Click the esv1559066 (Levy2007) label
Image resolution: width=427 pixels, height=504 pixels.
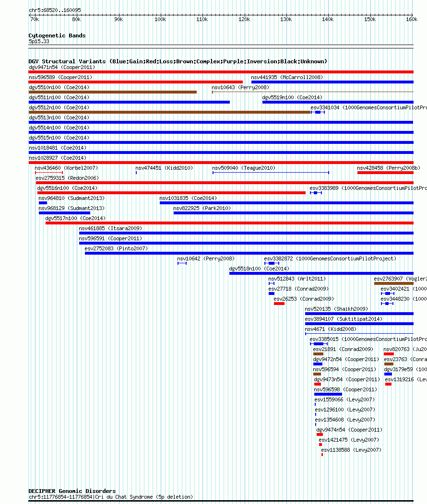point(344,399)
